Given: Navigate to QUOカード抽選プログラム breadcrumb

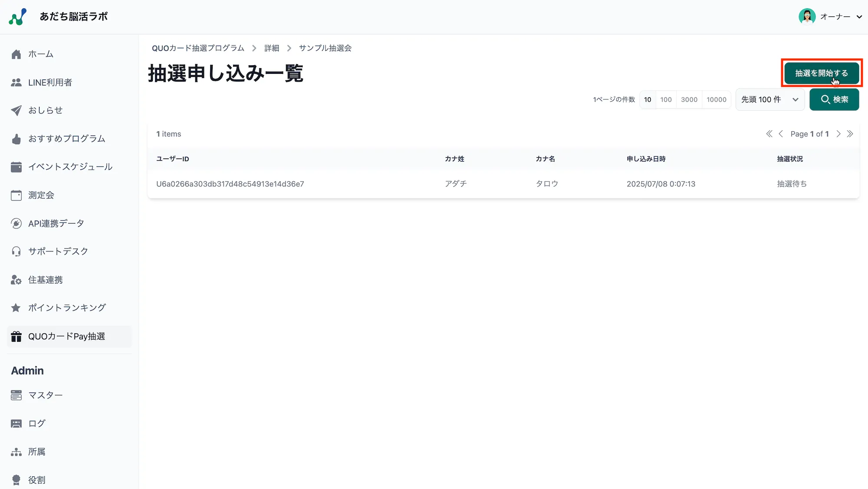Looking at the screenshot, I should pos(197,48).
